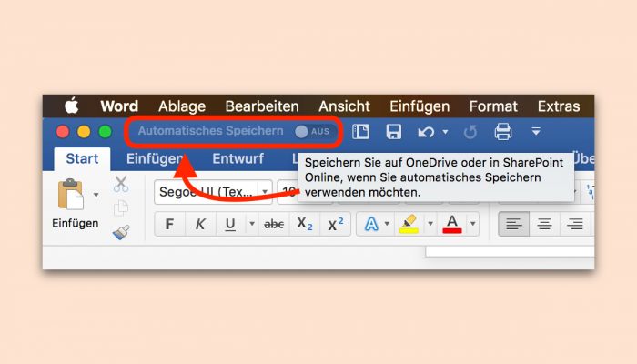637x364 pixels.
Task: Open the Extras menu
Action: pyautogui.click(x=559, y=106)
